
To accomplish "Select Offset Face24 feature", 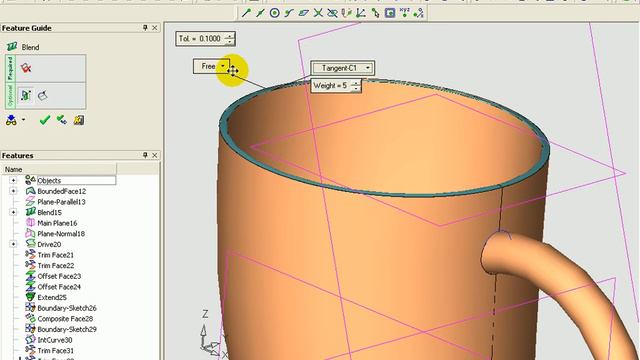I will click(59, 287).
